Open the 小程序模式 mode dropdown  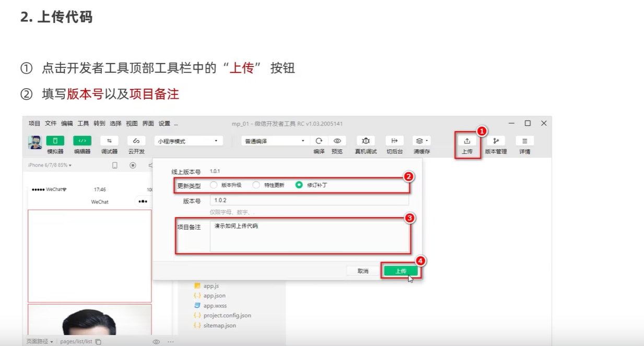(x=189, y=141)
